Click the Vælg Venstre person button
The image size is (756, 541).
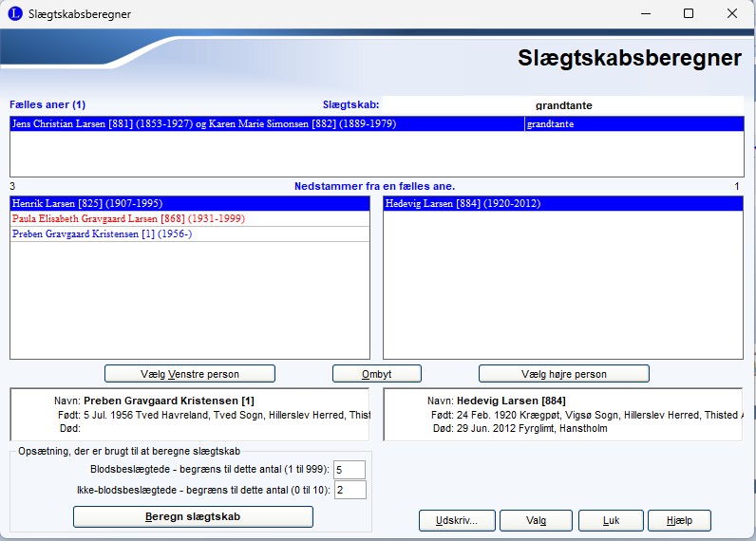(x=190, y=374)
